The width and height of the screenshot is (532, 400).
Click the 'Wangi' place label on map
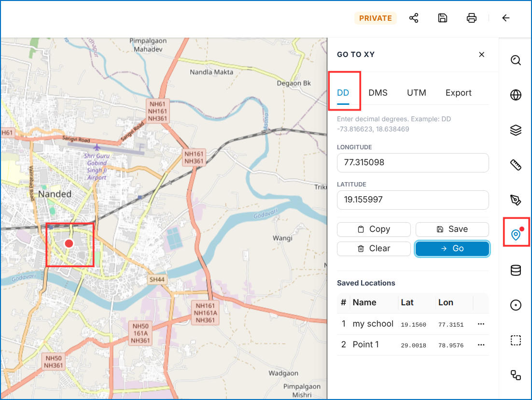point(282,238)
